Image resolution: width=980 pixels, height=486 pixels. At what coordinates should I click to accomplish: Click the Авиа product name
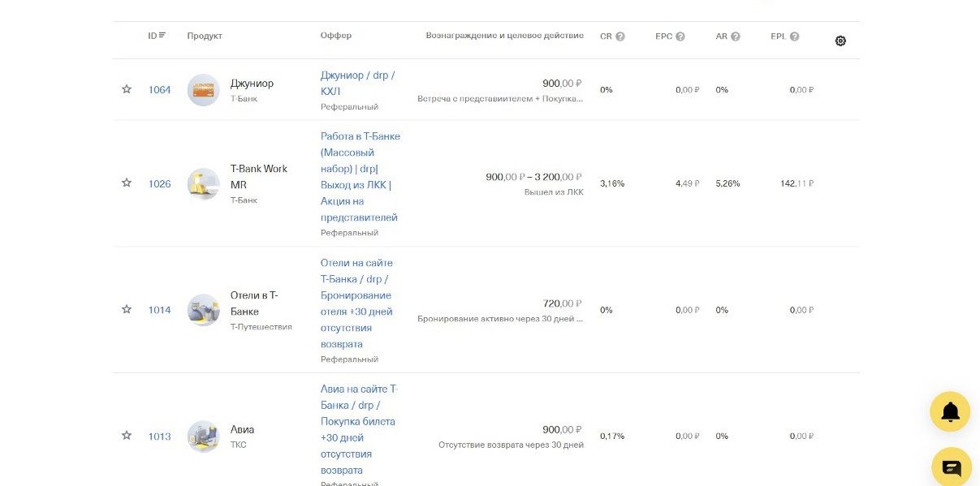(242, 430)
